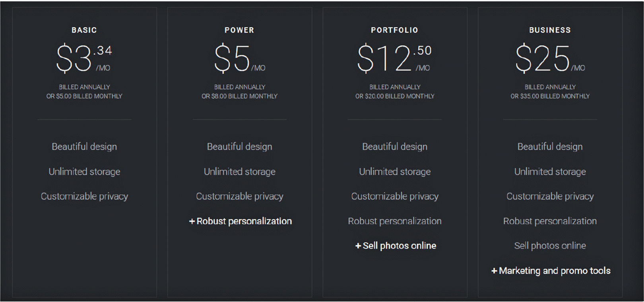Screen dimensions: 644x302
Task: Expand Marketing and promo tools on Business plan
Action: pyautogui.click(x=551, y=271)
